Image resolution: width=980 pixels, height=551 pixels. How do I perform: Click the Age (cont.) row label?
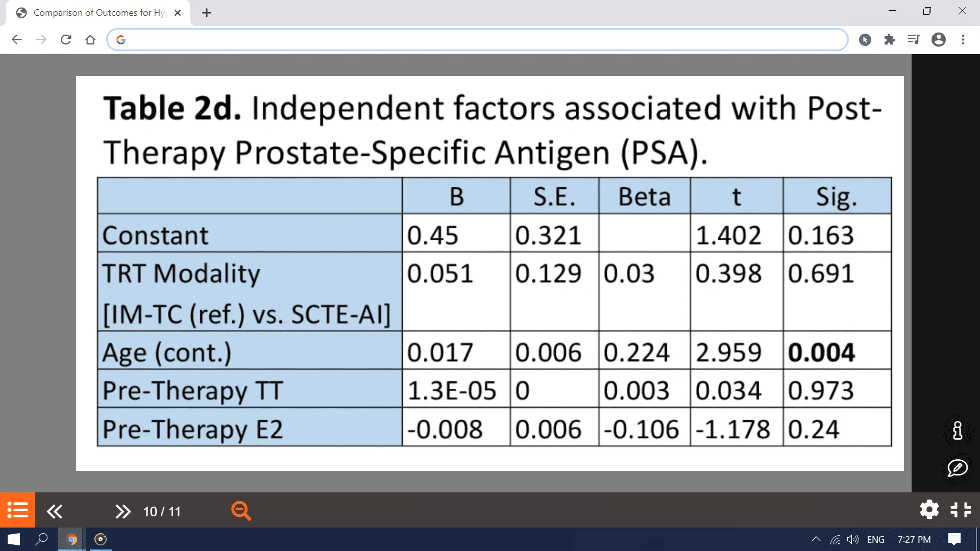click(x=166, y=353)
